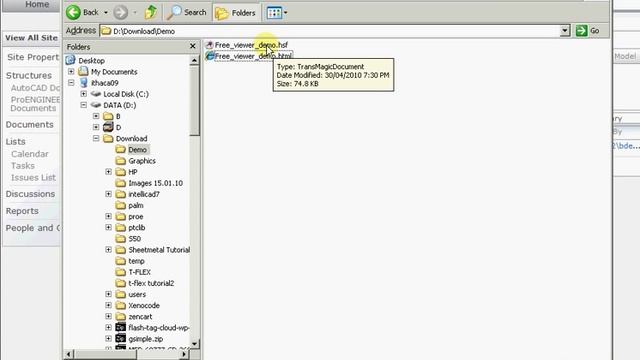
Task: Select the S50 folder
Action: click(x=134, y=239)
